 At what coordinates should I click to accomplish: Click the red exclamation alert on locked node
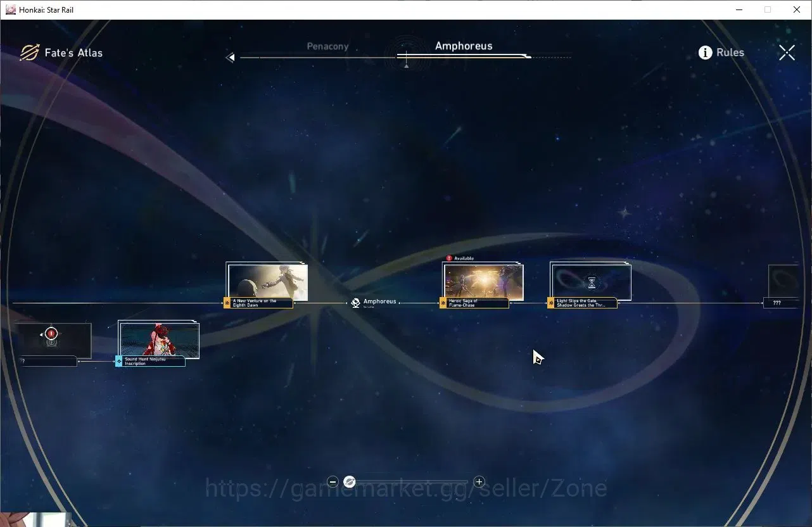click(x=52, y=333)
